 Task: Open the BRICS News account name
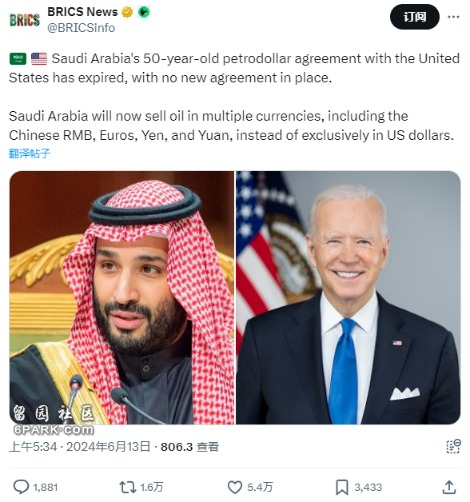click(x=82, y=12)
